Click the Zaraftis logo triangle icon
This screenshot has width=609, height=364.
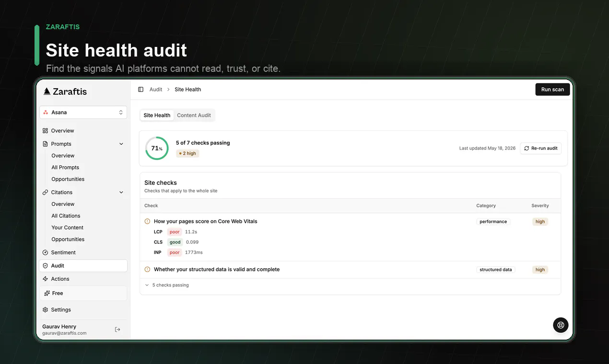[x=47, y=91]
